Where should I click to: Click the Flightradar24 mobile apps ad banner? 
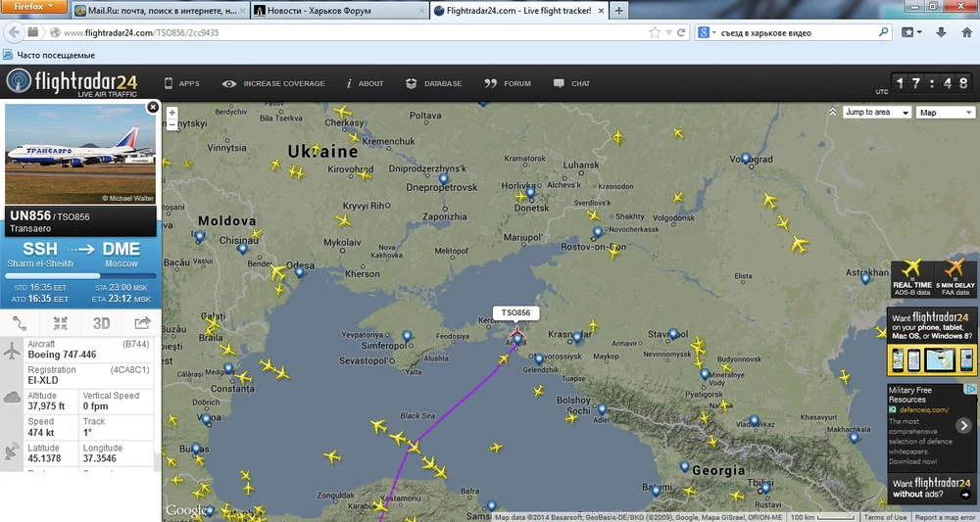pos(931,342)
